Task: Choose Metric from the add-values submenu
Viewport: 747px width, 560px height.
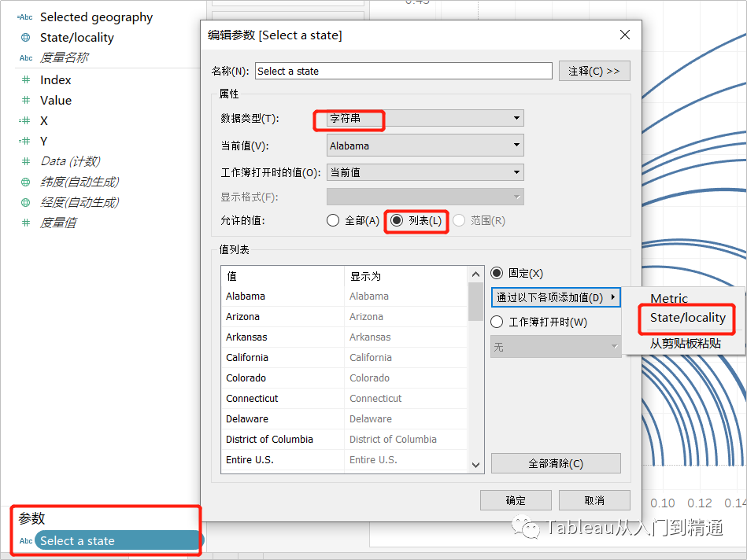Action: (x=669, y=298)
